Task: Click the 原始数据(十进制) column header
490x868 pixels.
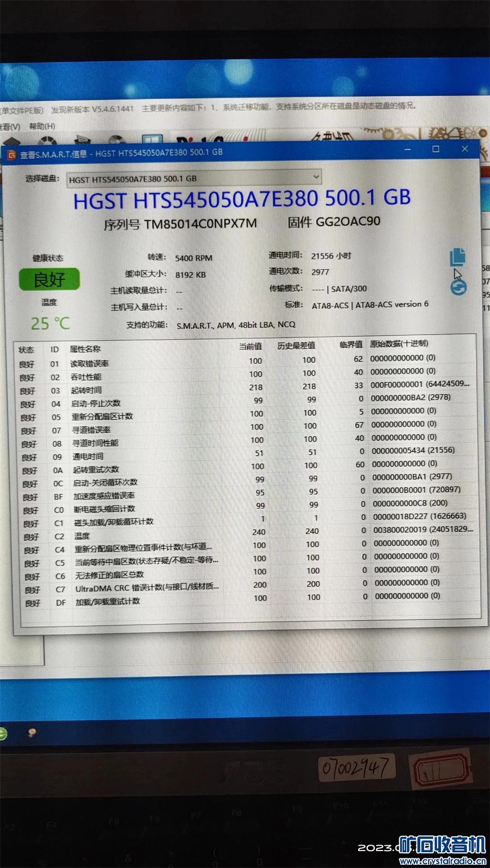Action: point(399,343)
